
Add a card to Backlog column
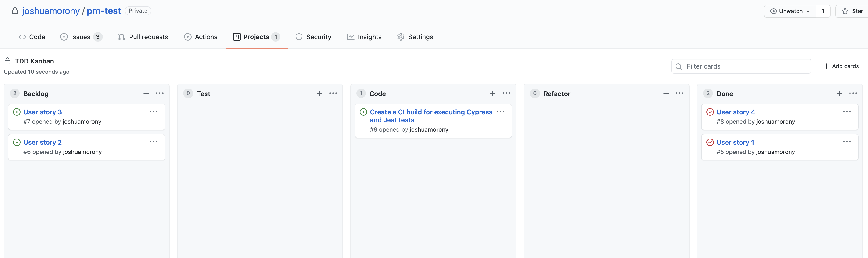146,93
